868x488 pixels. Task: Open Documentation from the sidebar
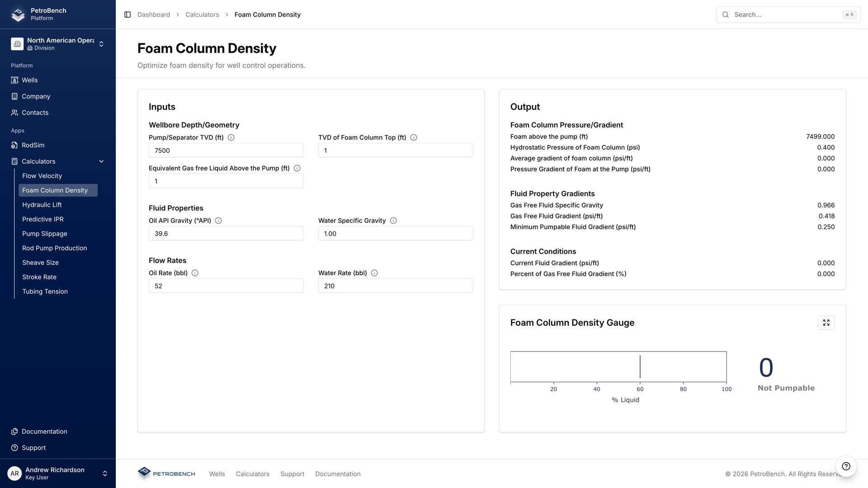pyautogui.click(x=44, y=432)
